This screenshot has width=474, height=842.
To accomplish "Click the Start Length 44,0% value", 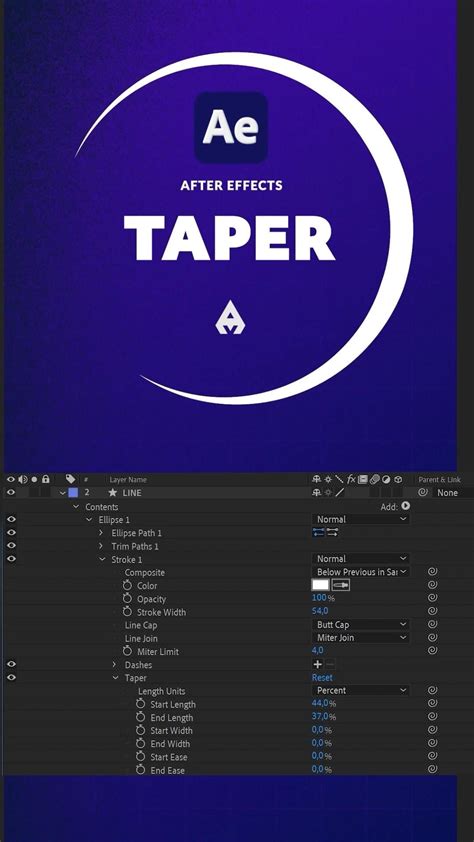I will tap(324, 703).
